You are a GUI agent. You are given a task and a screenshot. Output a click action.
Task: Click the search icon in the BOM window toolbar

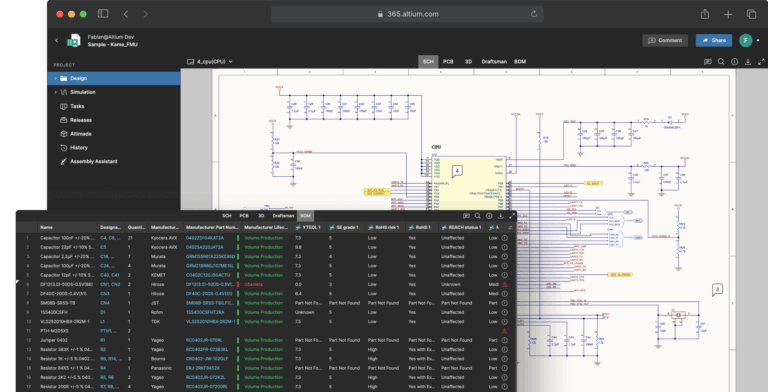[478, 216]
